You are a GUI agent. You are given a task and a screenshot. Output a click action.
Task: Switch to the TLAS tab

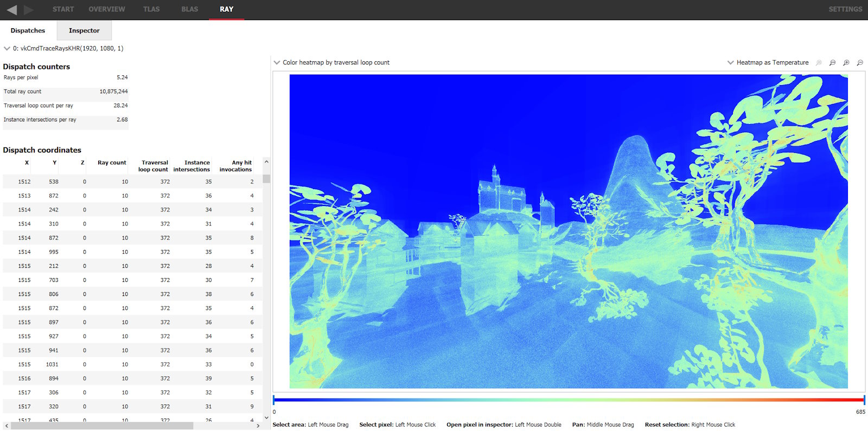pyautogui.click(x=151, y=9)
